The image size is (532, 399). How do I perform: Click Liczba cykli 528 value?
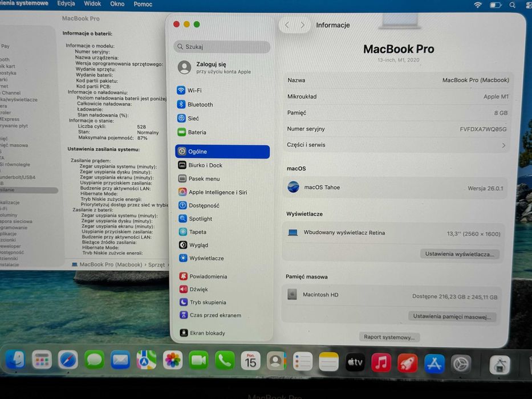coord(141,127)
